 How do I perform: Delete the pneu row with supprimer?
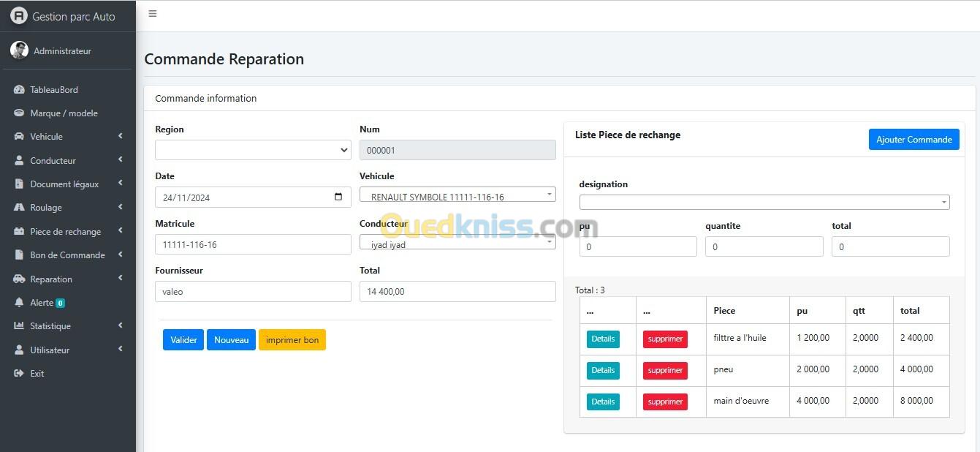pyautogui.click(x=665, y=371)
